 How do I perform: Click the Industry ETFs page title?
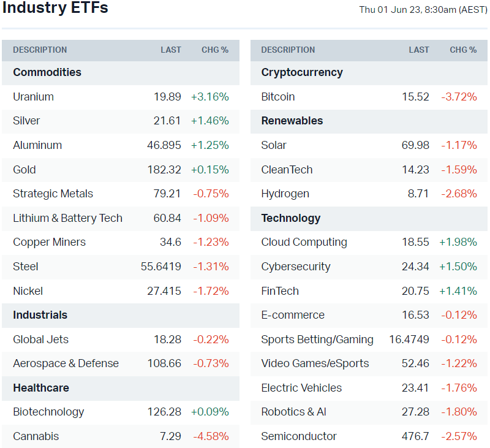55,9
